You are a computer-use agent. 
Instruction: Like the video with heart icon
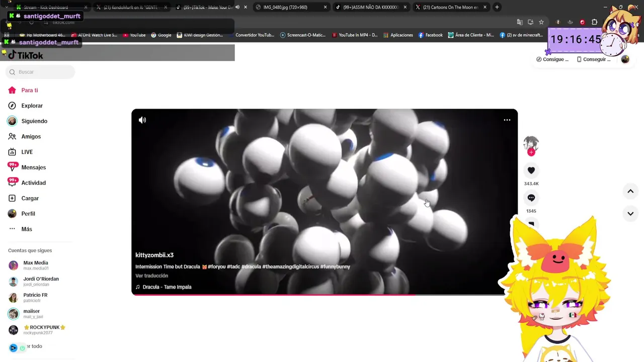(531, 170)
